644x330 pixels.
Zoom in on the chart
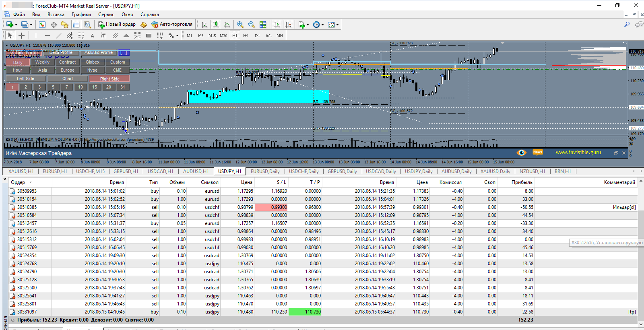click(240, 25)
